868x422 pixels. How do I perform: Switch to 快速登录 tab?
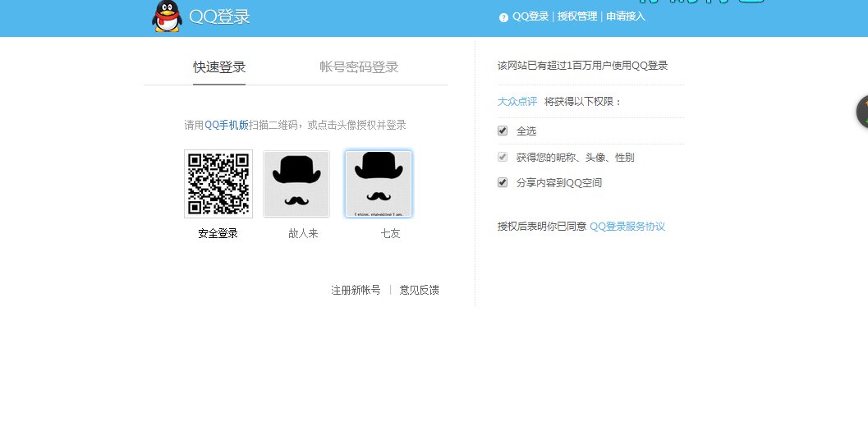[219, 67]
